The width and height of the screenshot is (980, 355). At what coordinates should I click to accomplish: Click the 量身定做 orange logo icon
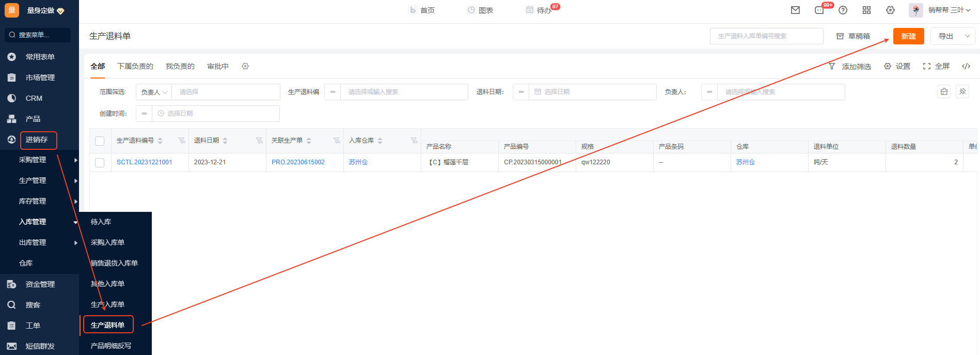tap(12, 10)
